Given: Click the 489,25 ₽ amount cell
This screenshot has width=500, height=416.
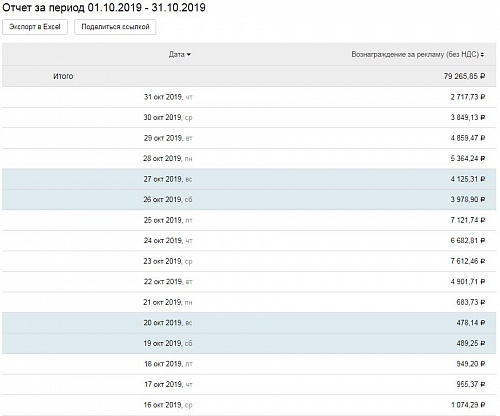Looking at the screenshot, I should (x=471, y=343).
